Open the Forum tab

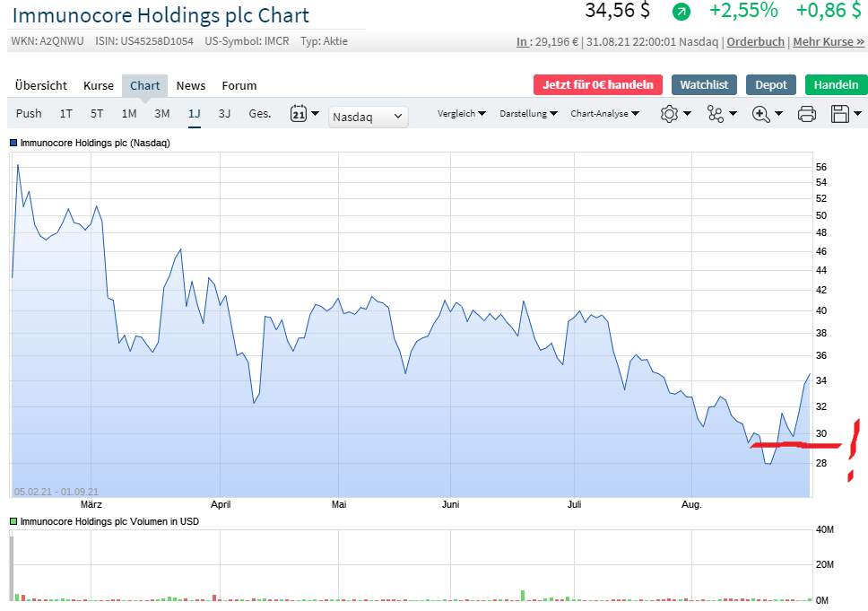[x=239, y=86]
